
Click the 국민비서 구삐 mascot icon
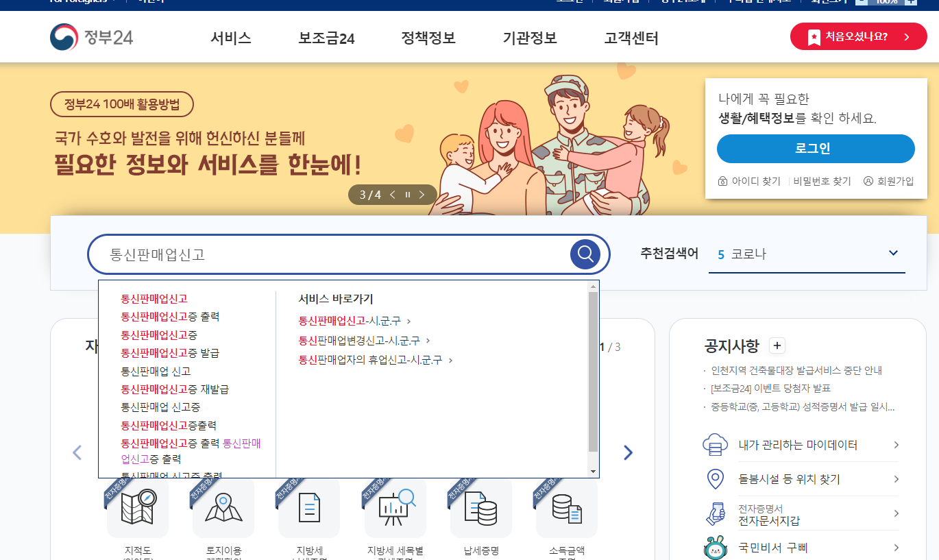click(715, 548)
